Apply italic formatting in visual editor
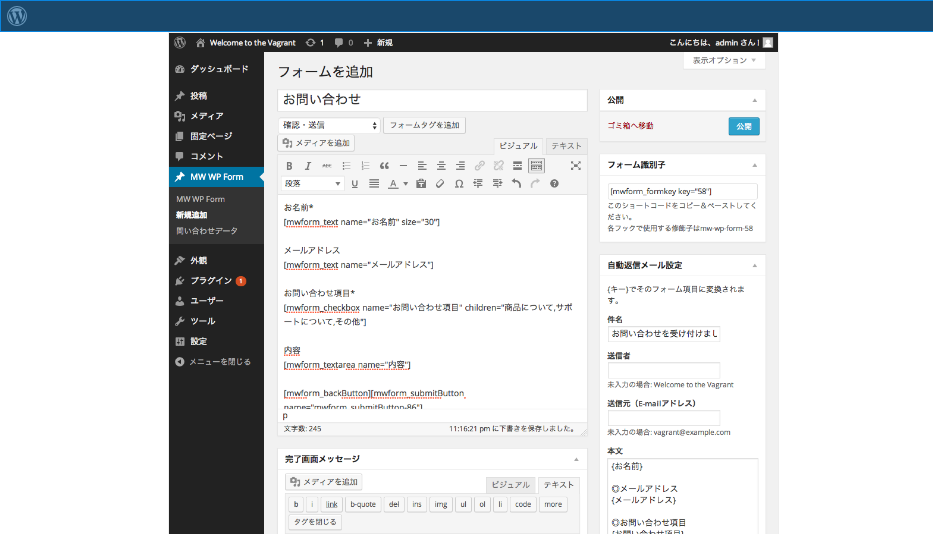This screenshot has width=933, height=534. click(x=308, y=165)
